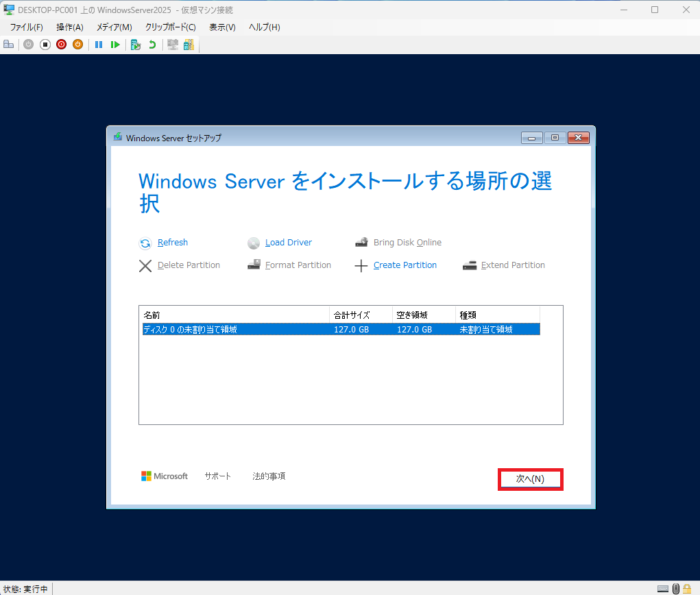Reset the VM with the green play icon
The image size is (700, 595).
[x=115, y=45]
